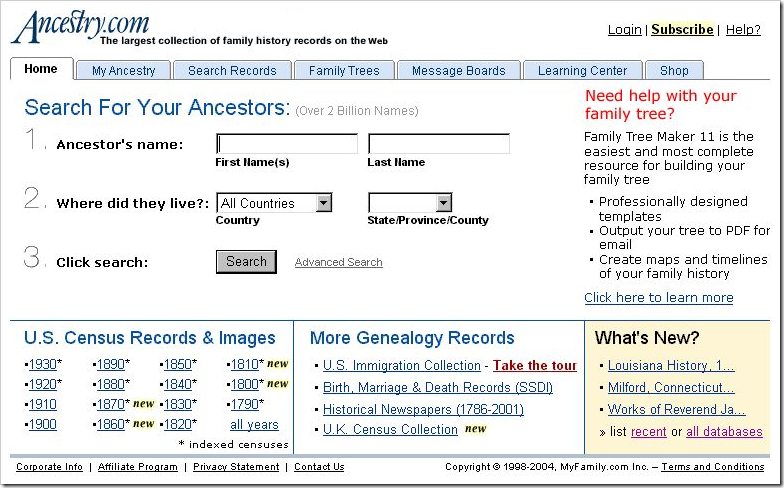Click the U.S. Immigration Collection link

[402, 365]
